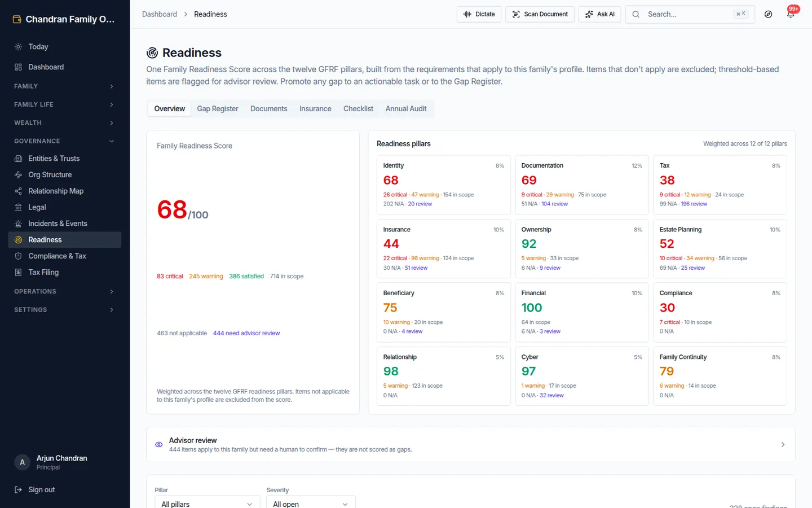
Task: Click 'Weighted across 12 of 12 pillars'
Action: pos(745,144)
